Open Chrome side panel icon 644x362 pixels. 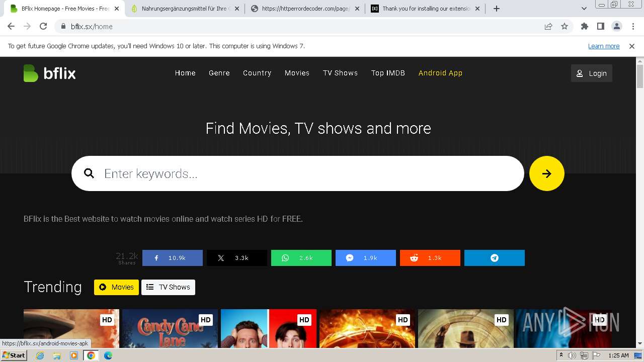(x=601, y=26)
